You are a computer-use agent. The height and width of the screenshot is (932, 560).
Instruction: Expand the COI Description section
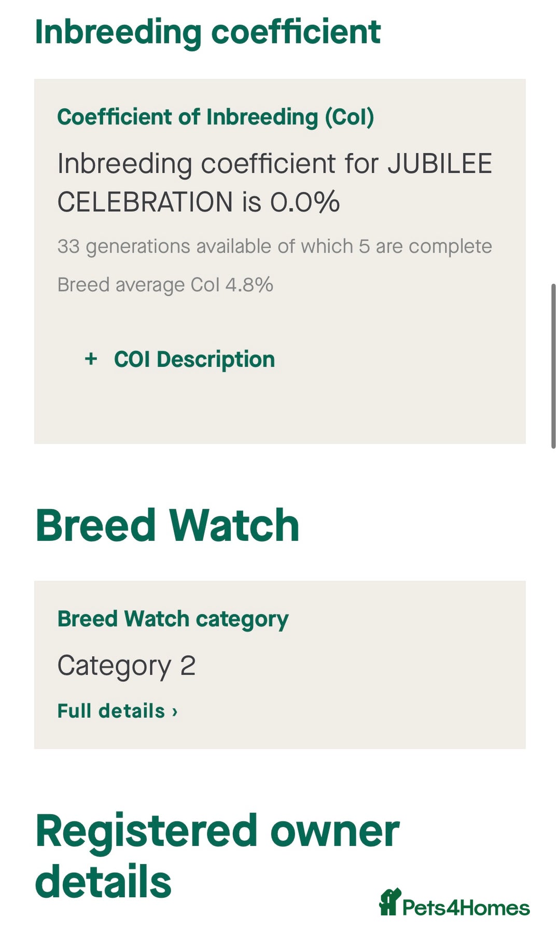(x=179, y=359)
